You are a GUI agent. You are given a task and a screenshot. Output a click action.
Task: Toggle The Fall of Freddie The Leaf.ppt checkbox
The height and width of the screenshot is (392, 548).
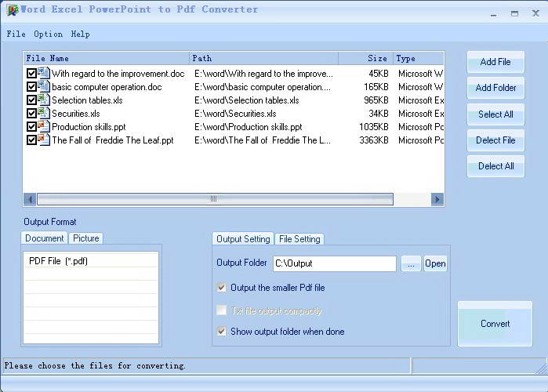[x=31, y=140]
